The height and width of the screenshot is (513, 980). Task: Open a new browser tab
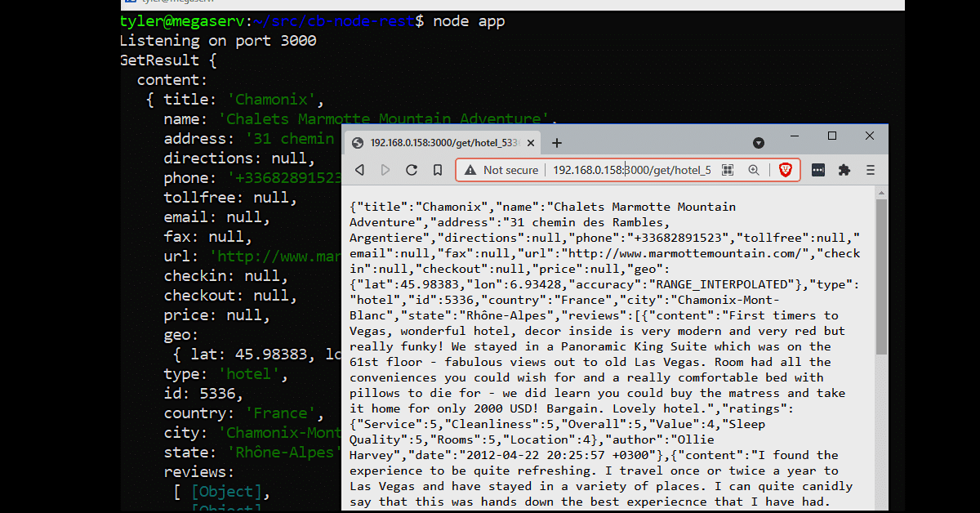pyautogui.click(x=556, y=142)
